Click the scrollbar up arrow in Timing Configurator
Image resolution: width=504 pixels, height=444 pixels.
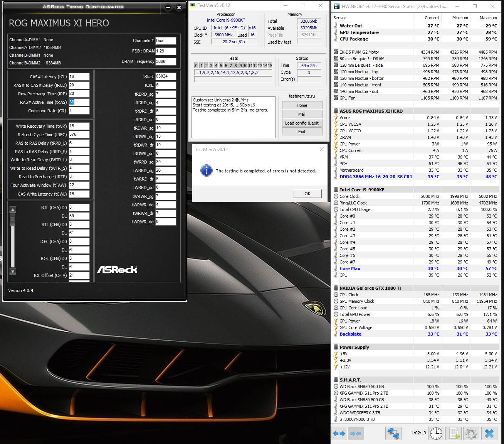[x=13, y=210]
